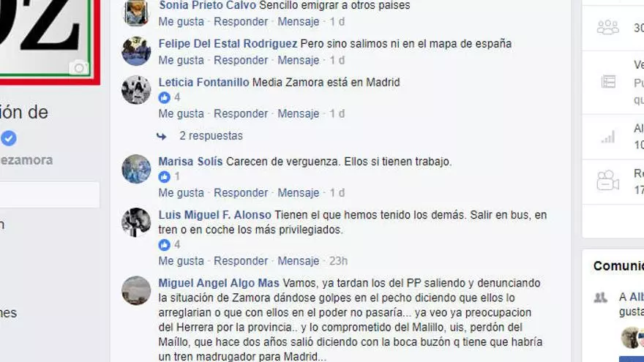Click the camera icon on profile picture
This screenshot has height=362, width=644.
(x=79, y=67)
